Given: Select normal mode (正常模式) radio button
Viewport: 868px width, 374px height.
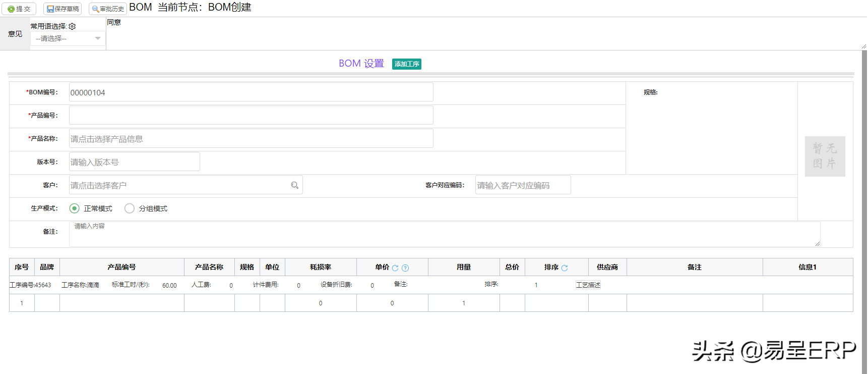Looking at the screenshot, I should coord(75,208).
